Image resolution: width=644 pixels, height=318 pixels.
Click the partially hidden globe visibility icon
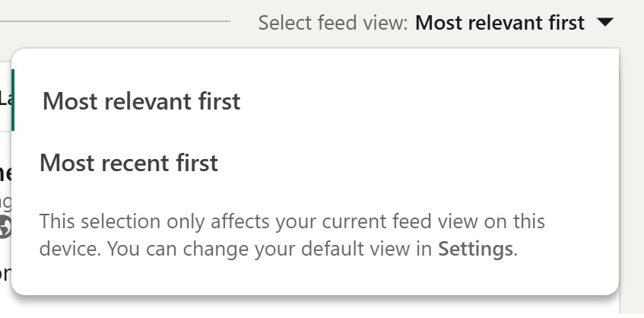coord(5,226)
